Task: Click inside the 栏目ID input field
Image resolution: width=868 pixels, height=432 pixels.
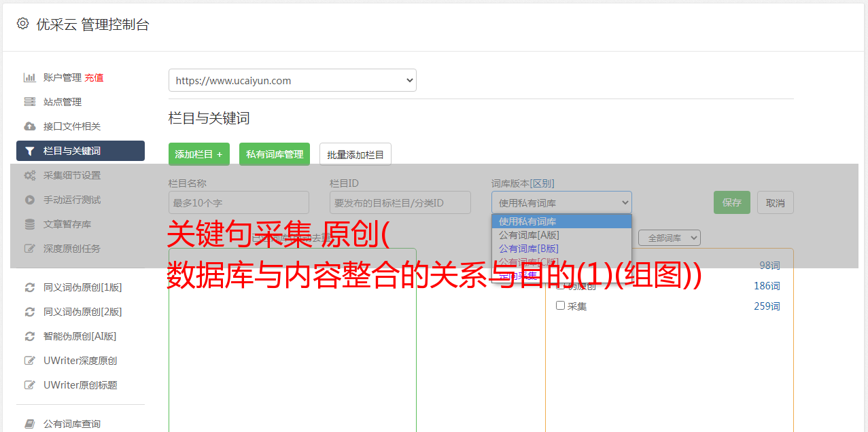Action: [400, 202]
